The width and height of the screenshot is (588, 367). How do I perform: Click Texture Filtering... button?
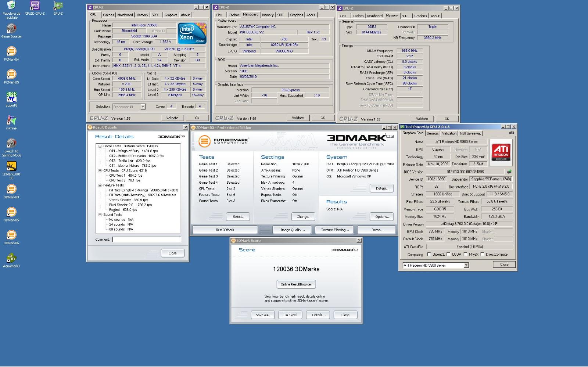[x=335, y=230]
